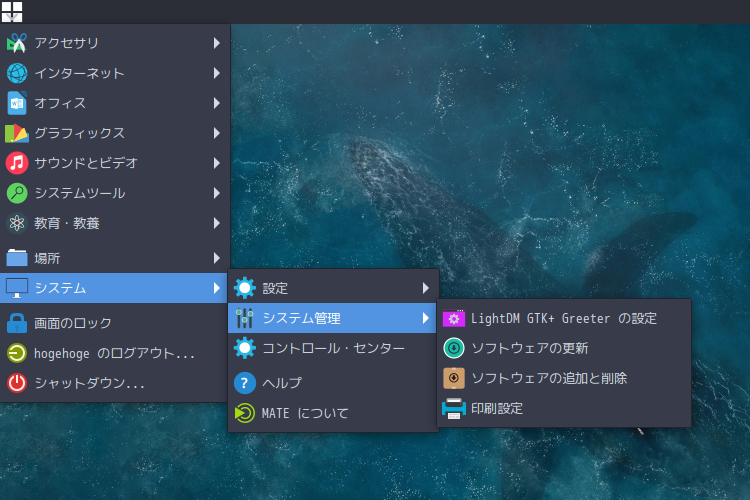Launch LightDM GTK+ Greeter の設定
The height and width of the screenshot is (500, 750).
coord(564,319)
